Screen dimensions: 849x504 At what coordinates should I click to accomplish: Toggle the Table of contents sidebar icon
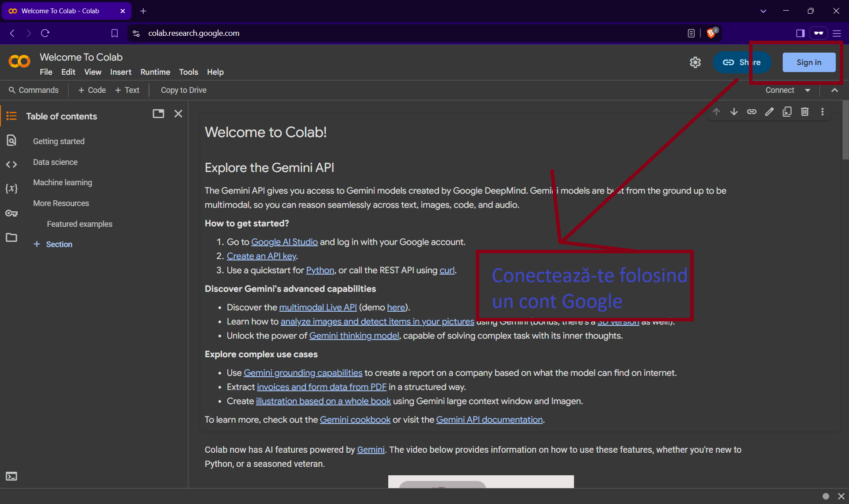pyautogui.click(x=11, y=116)
